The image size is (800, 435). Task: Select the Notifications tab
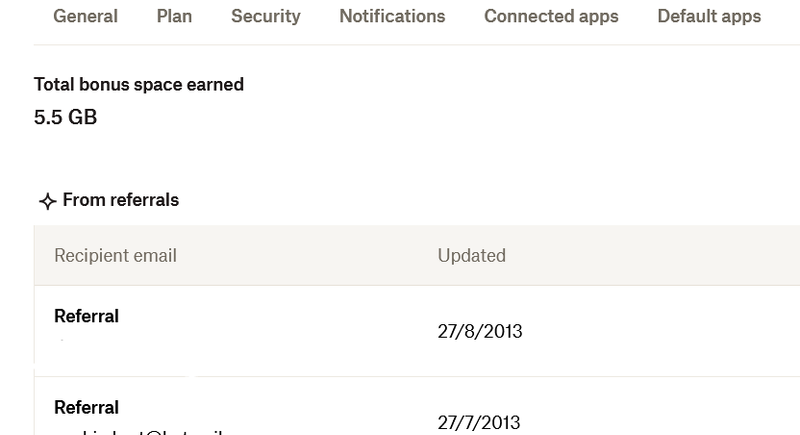(x=392, y=16)
